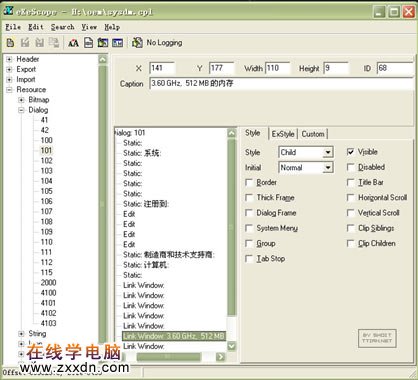Enable the System Menu checkbox
418x380 pixels.
pos(249,228)
